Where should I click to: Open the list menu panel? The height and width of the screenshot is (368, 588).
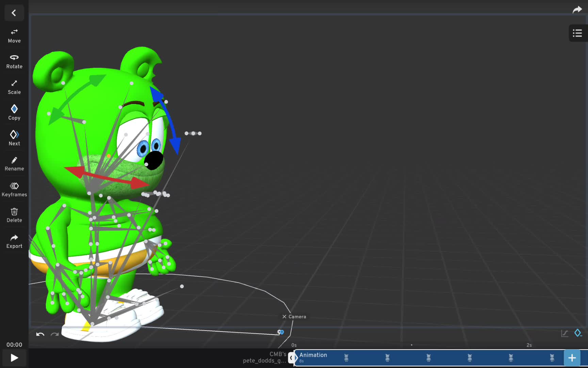coord(577,33)
